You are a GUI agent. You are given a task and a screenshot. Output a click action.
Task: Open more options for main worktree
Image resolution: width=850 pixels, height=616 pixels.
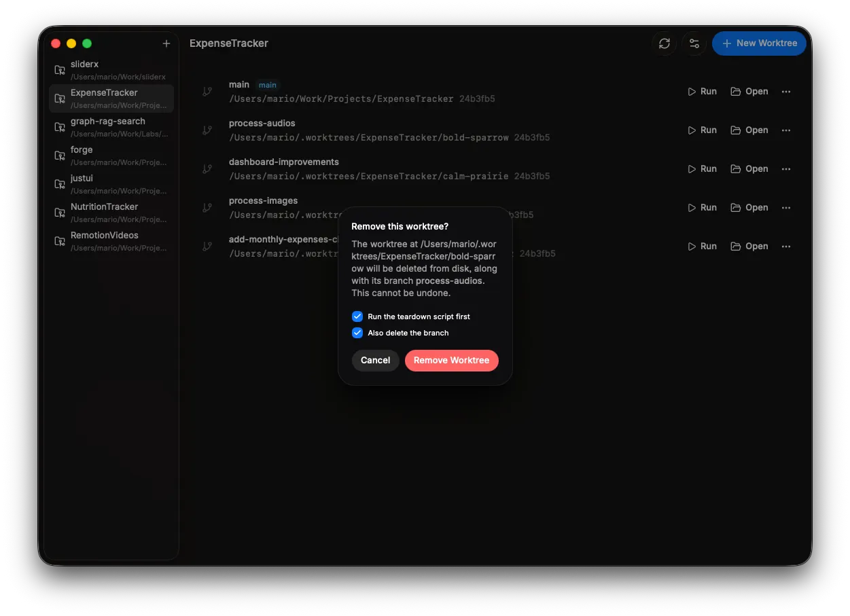click(786, 92)
